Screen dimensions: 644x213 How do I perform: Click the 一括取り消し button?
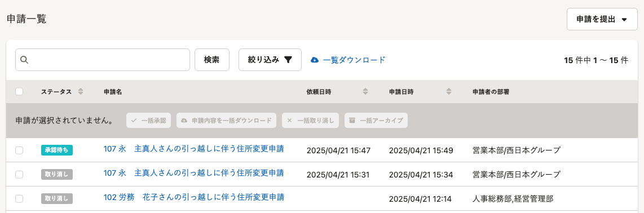[x=311, y=121]
